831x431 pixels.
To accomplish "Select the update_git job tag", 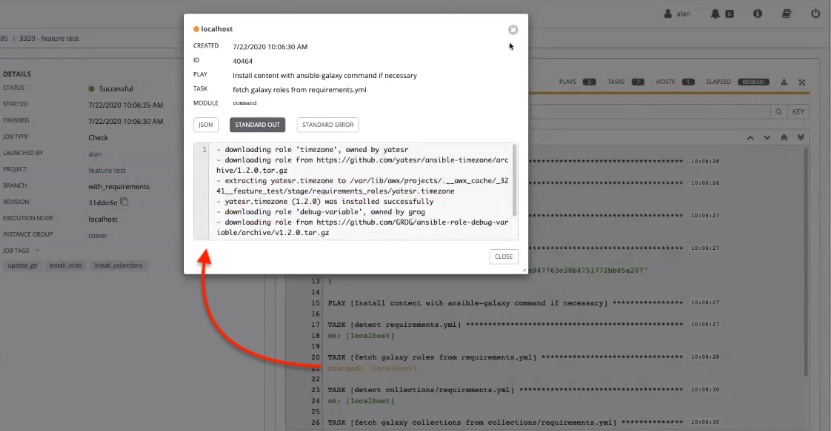I will [22, 266].
